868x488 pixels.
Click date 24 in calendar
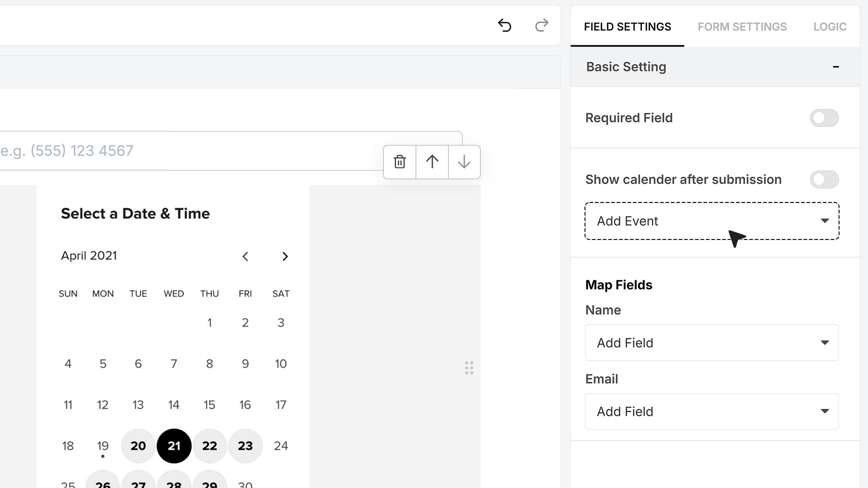point(281,446)
